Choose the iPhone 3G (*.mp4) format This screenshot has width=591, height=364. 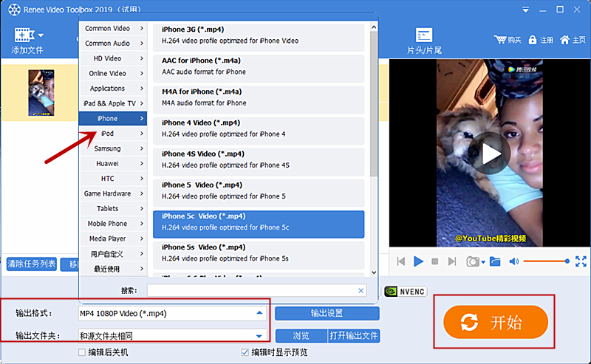click(259, 38)
